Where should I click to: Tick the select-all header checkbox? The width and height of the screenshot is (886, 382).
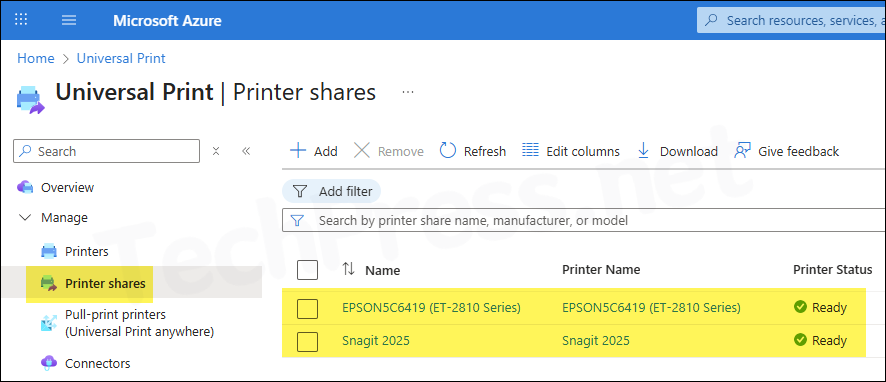click(307, 270)
